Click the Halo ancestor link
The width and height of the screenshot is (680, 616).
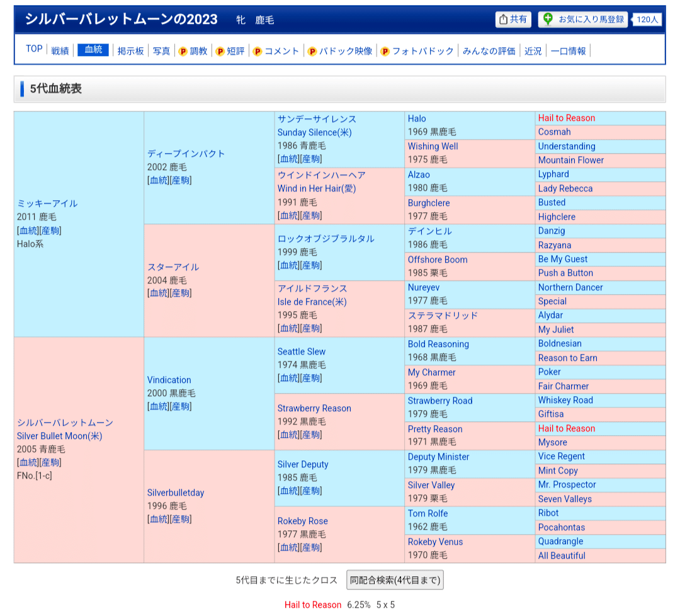click(417, 118)
